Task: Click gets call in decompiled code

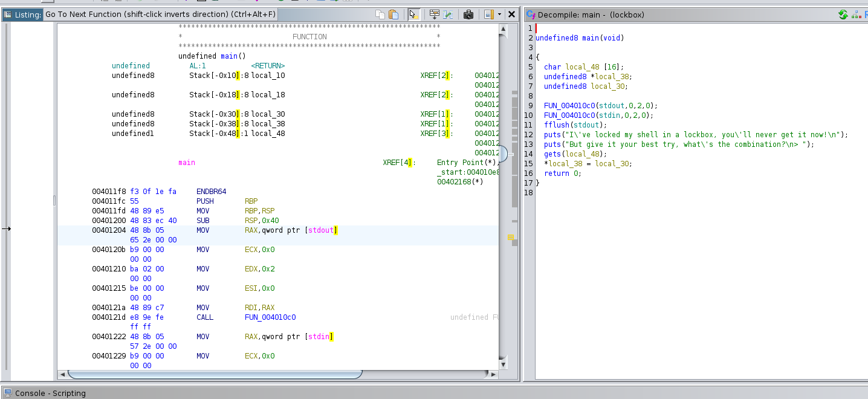Action: click(552, 154)
